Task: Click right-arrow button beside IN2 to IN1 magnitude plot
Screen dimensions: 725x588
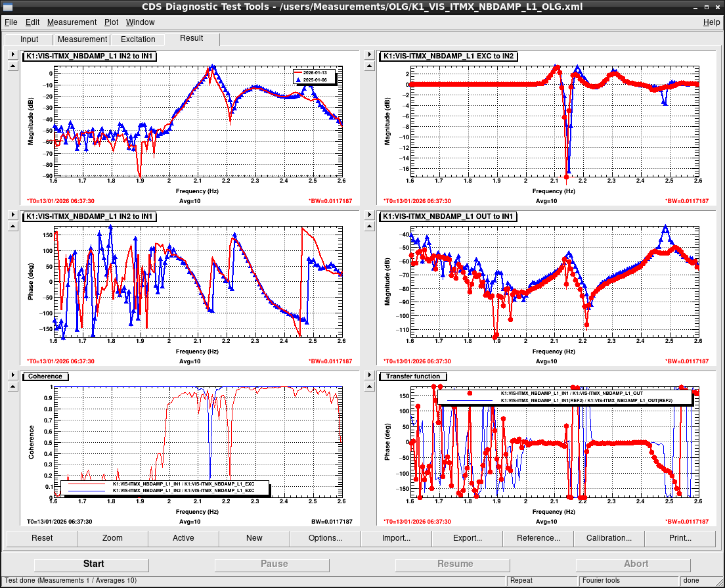Action: coord(12,55)
